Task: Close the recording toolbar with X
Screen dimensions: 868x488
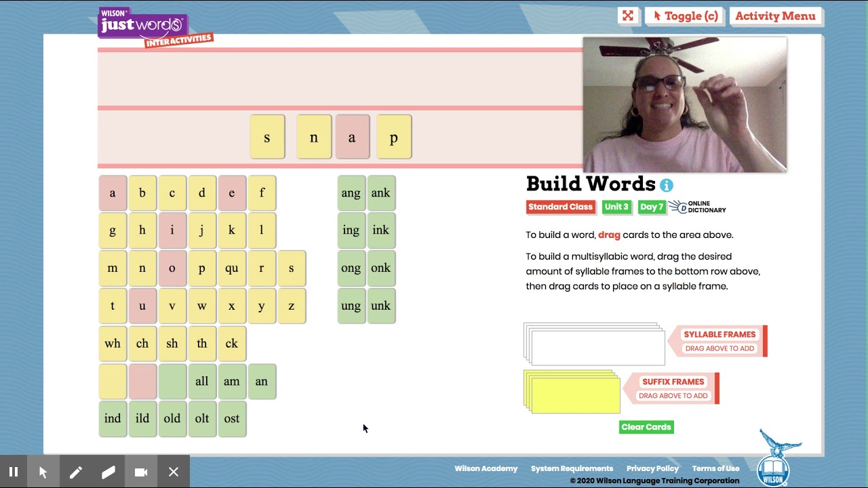Action: [x=174, y=472]
